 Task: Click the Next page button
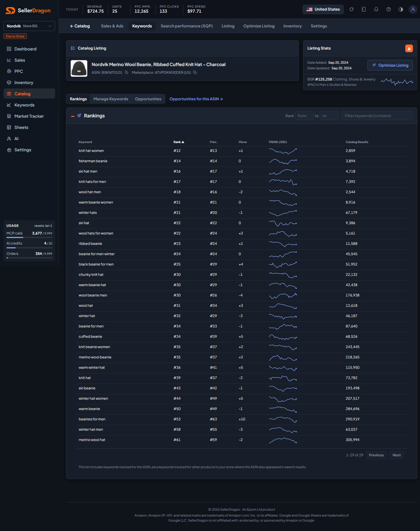pos(396,455)
